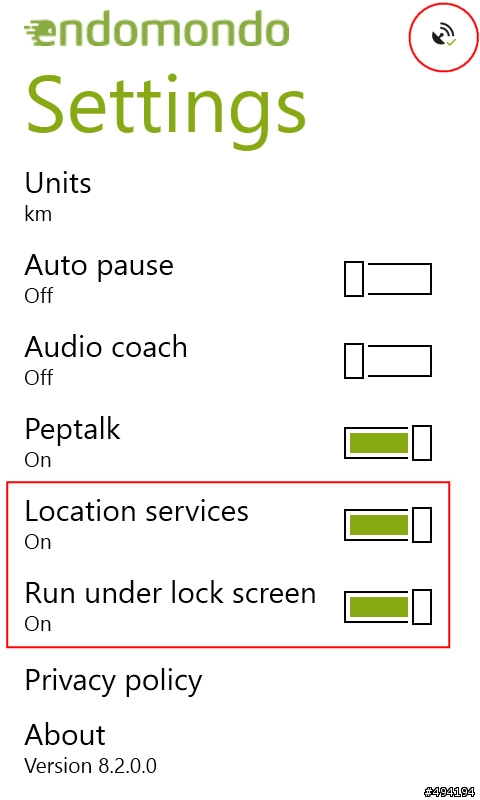Turn on the Auto pause switch
This screenshot has width=480, height=800.
point(388,279)
